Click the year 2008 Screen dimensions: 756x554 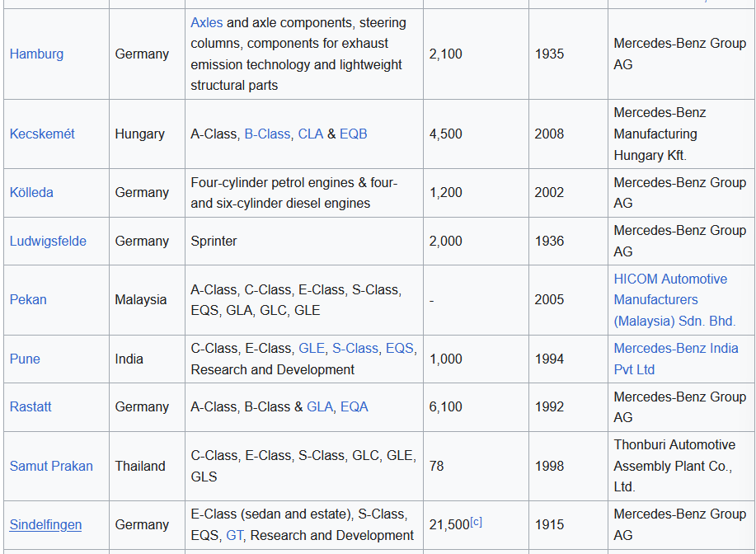coord(549,134)
